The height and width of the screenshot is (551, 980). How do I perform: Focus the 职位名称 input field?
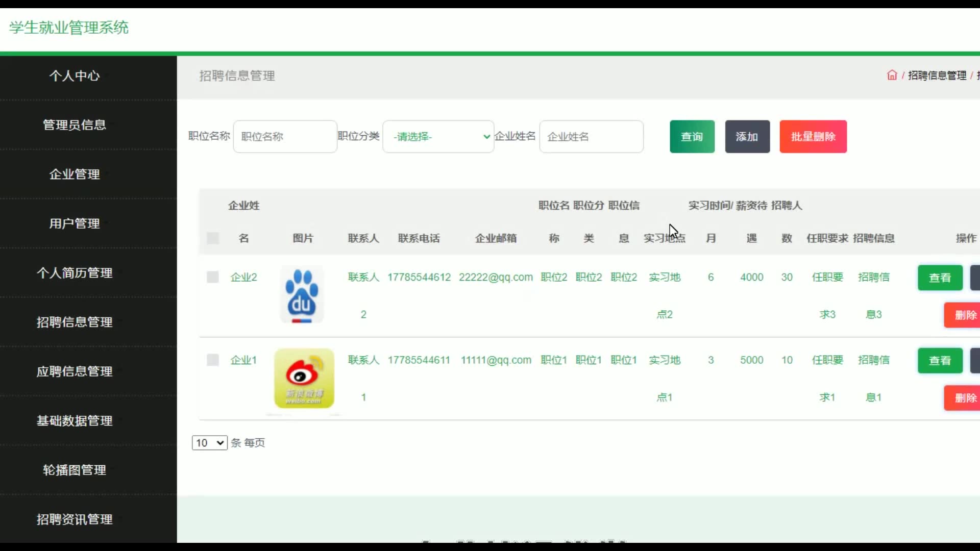click(x=285, y=137)
